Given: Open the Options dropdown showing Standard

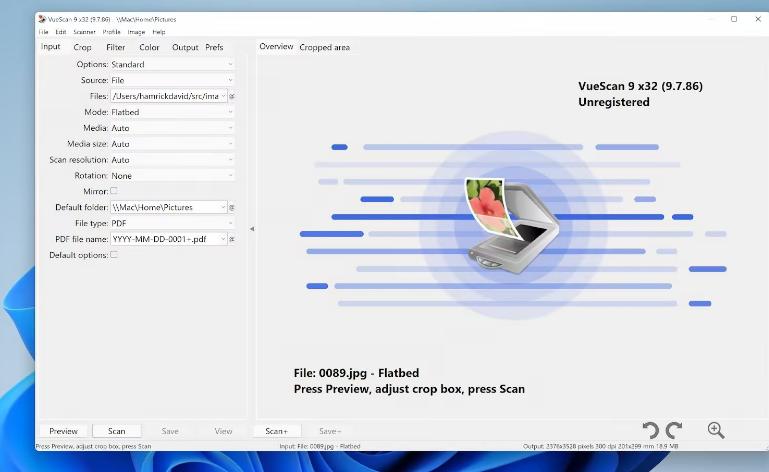Looking at the screenshot, I should [x=172, y=64].
